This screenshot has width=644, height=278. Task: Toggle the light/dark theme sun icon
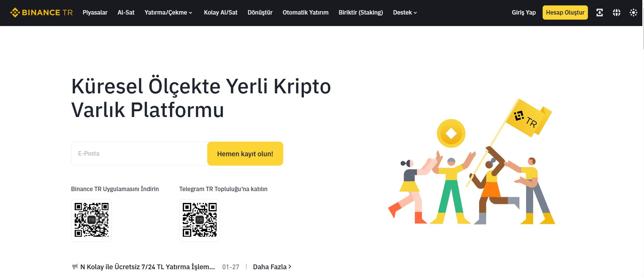633,13
